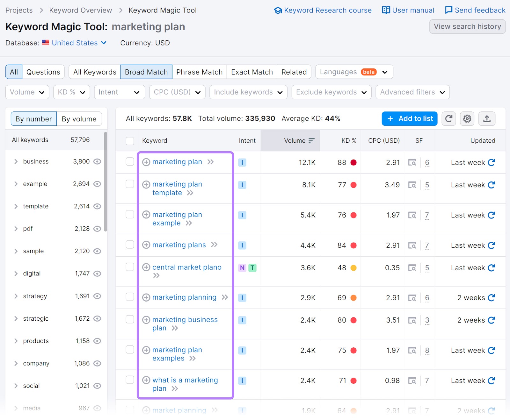The height and width of the screenshot is (420, 510).
Task: Switch to the Exact Match tab
Action: click(251, 72)
